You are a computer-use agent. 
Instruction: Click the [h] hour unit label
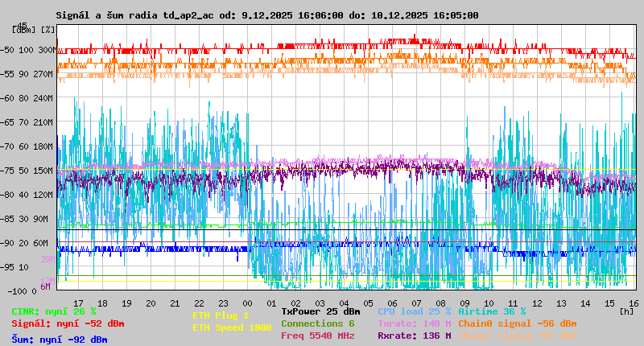coord(626,311)
